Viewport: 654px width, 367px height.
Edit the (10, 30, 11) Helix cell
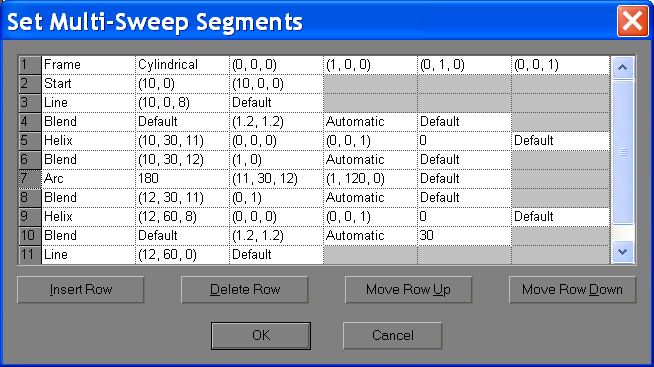pyautogui.click(x=182, y=141)
